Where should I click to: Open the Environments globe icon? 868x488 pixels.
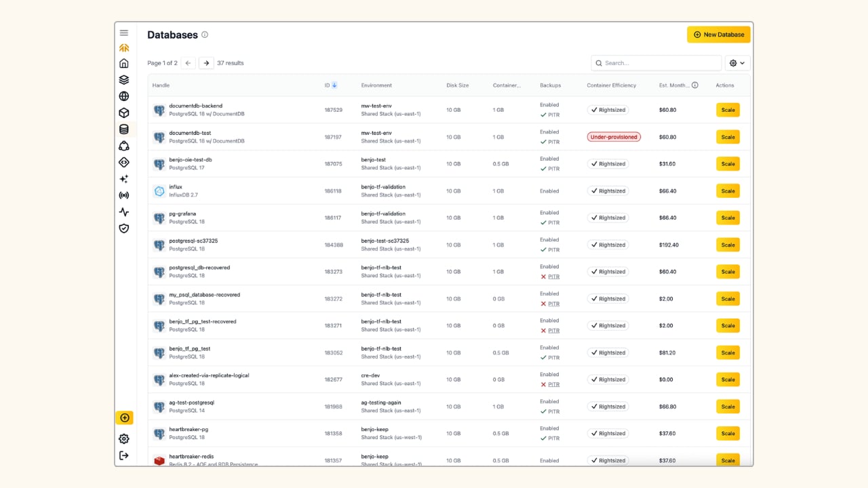tap(124, 96)
